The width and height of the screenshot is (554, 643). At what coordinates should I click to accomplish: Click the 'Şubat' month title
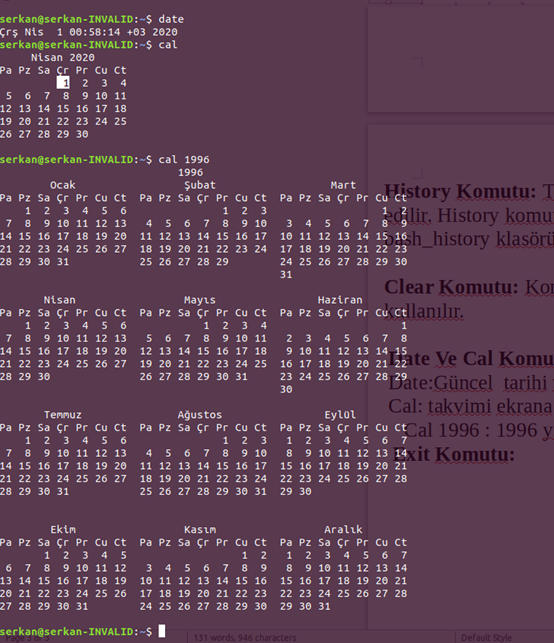click(200, 185)
